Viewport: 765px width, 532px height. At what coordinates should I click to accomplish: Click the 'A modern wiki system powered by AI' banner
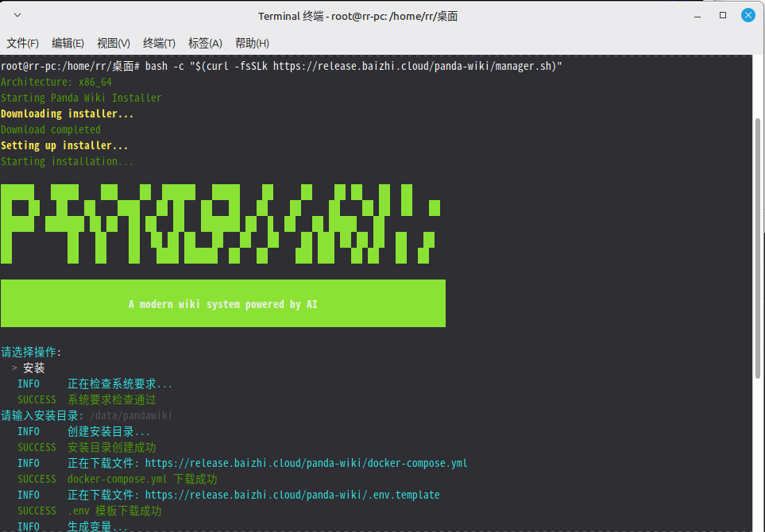(x=223, y=304)
